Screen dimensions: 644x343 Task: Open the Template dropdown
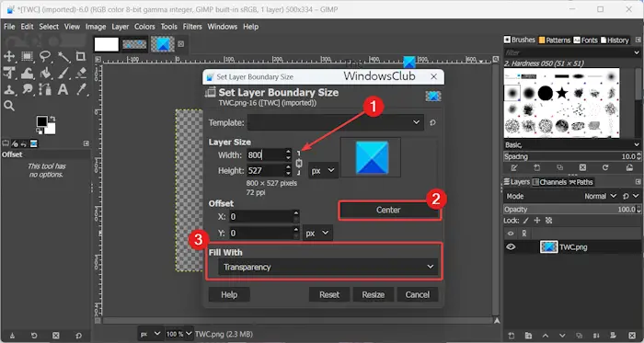click(x=335, y=122)
